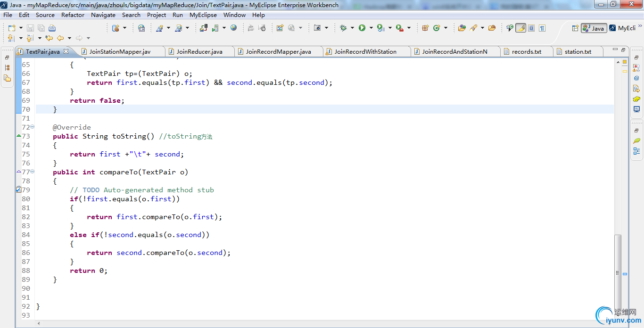The height and width of the screenshot is (328, 644).
Task: Open the Run dropdown arrow
Action: pos(371,28)
